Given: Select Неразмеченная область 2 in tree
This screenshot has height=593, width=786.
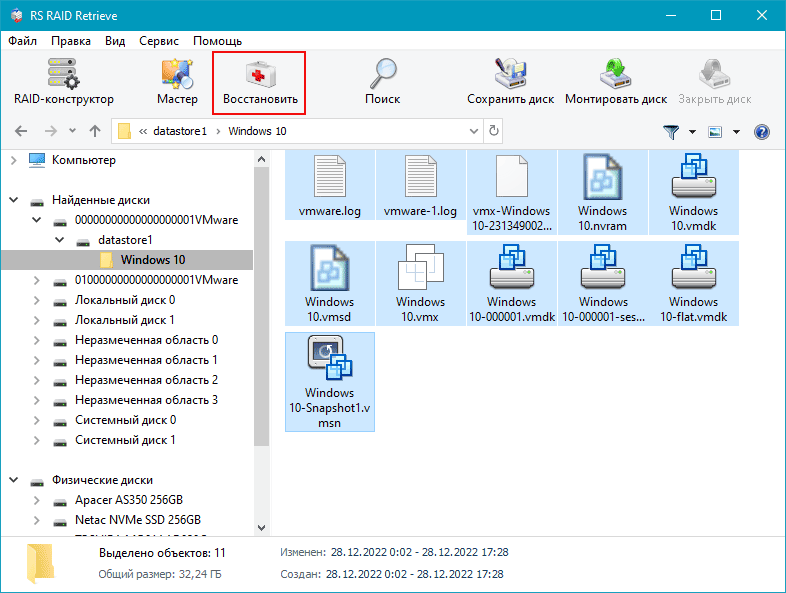Looking at the screenshot, I should (x=146, y=380).
